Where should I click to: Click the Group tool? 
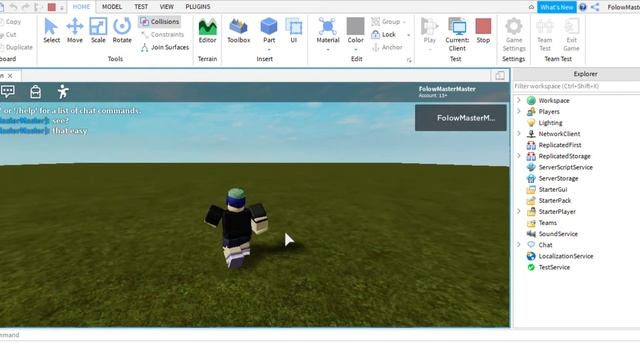pos(386,22)
